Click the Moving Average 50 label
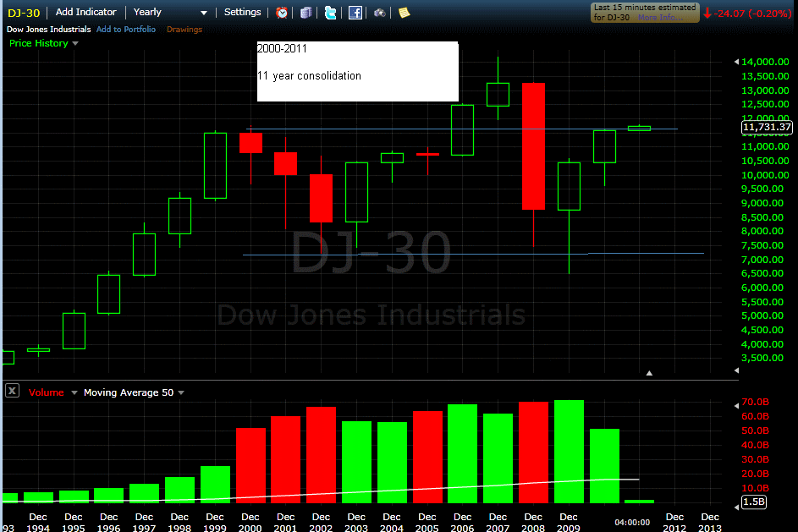Screen dimensions: 798x532 [x=129, y=392]
